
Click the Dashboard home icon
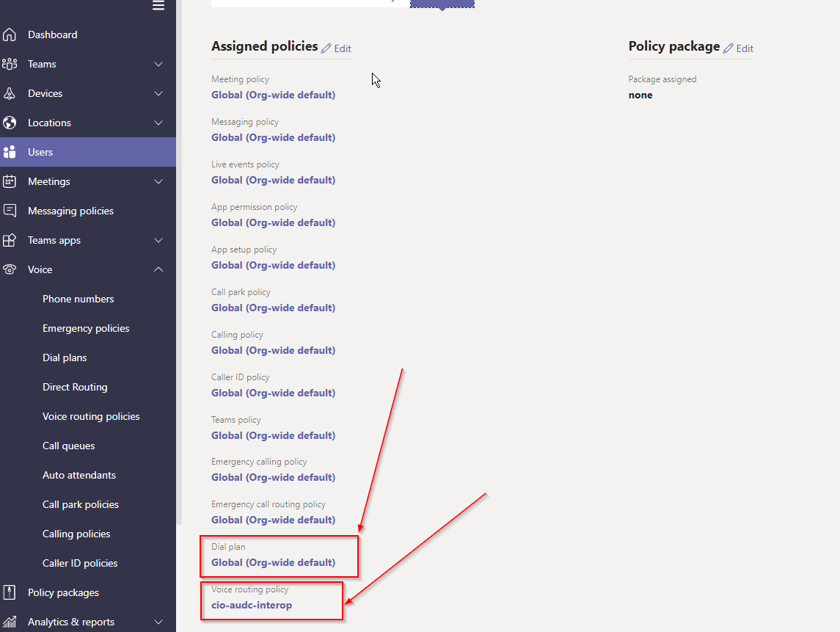coord(9,34)
